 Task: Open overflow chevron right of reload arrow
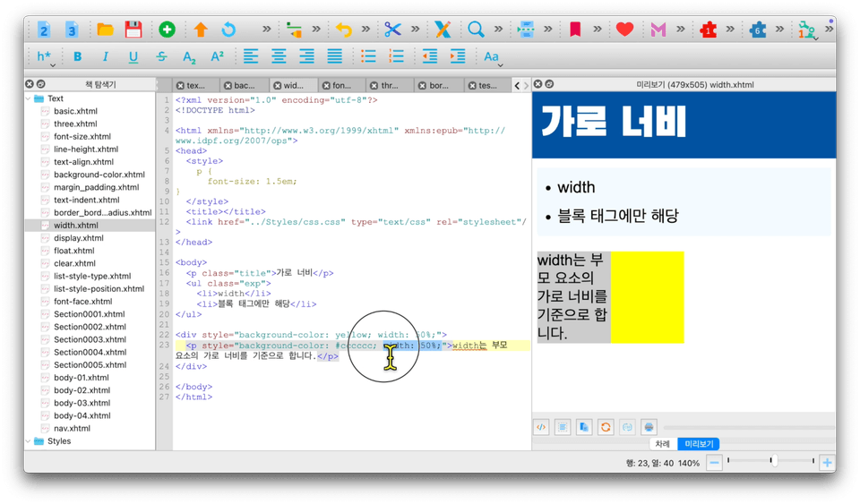tap(267, 29)
